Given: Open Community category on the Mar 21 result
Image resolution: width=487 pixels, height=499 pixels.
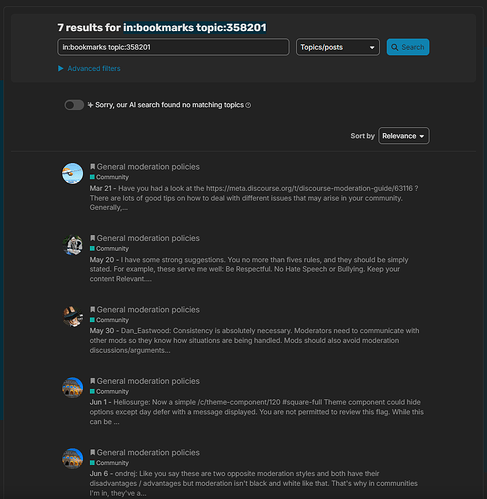Looking at the screenshot, I should 109,177.
